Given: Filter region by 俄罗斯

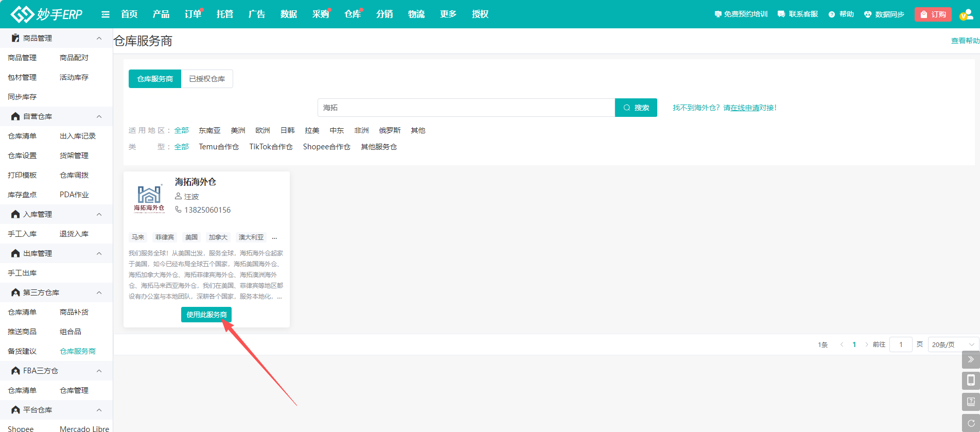Looking at the screenshot, I should [x=390, y=130].
